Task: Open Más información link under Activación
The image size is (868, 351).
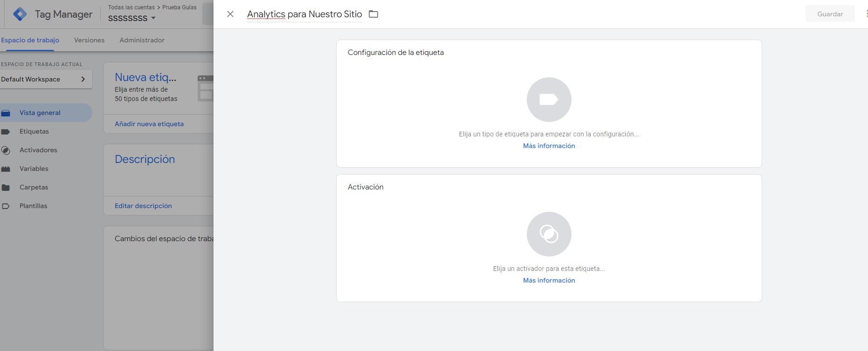Action: point(549,280)
